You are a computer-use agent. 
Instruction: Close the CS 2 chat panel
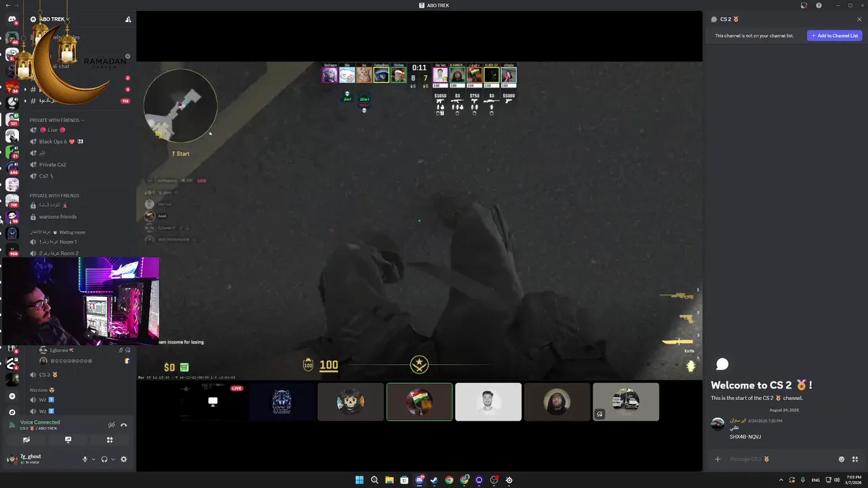click(859, 19)
